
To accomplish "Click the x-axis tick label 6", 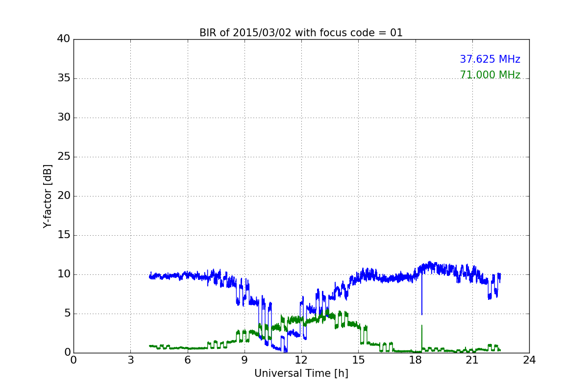I will click(x=187, y=360).
